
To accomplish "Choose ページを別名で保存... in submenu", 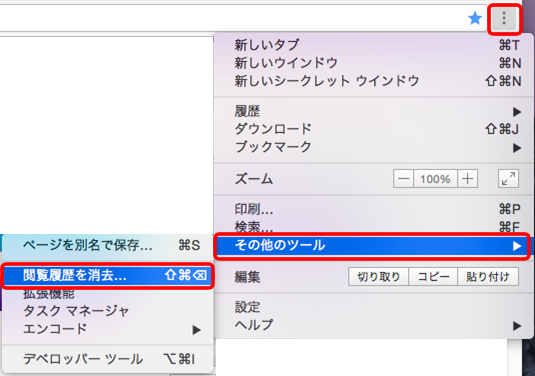I will 107,245.
